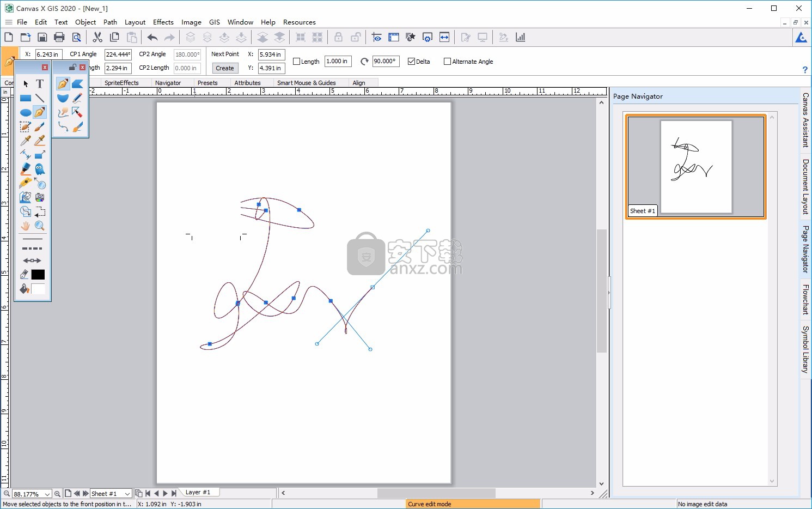
Task: Pick the Magnifying glass zoom tool
Action: pyautogui.click(x=40, y=226)
